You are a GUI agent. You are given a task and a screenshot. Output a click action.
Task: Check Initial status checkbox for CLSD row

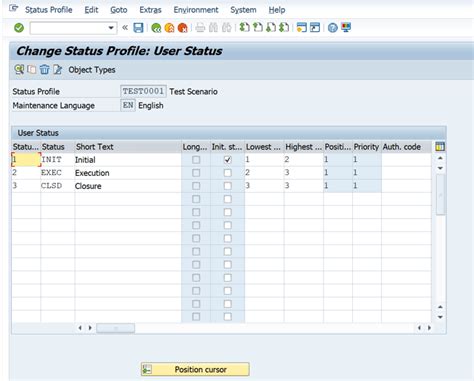pyautogui.click(x=228, y=186)
